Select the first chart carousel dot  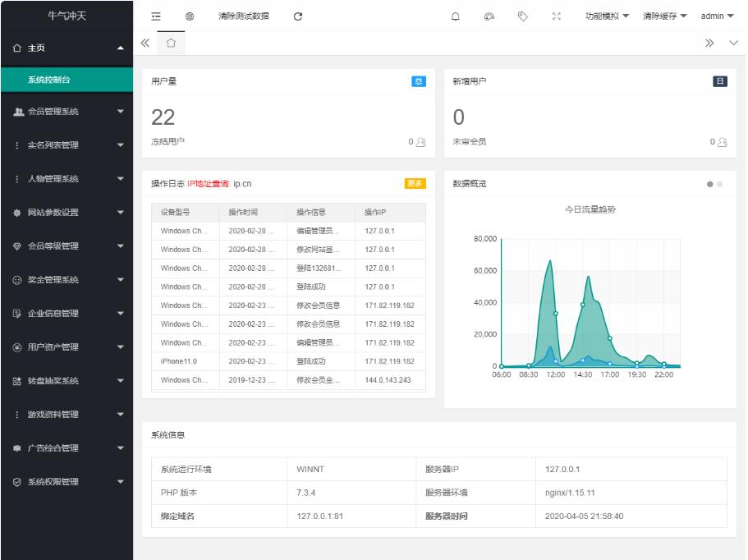tap(709, 184)
